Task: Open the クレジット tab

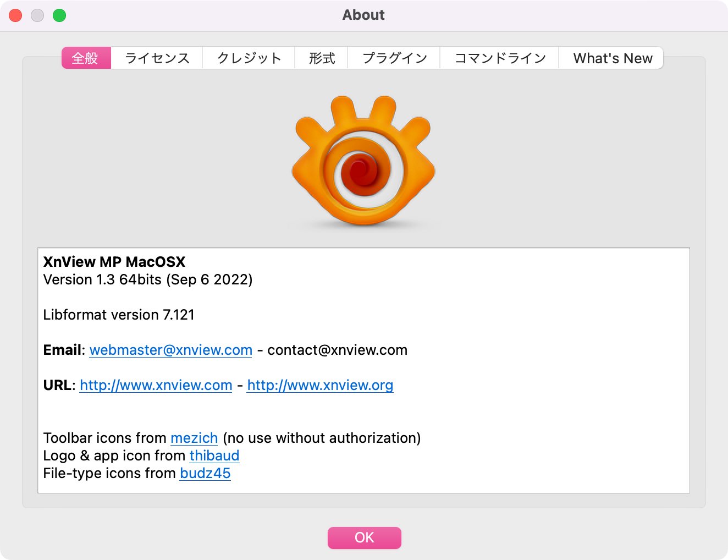Action: 249,58
